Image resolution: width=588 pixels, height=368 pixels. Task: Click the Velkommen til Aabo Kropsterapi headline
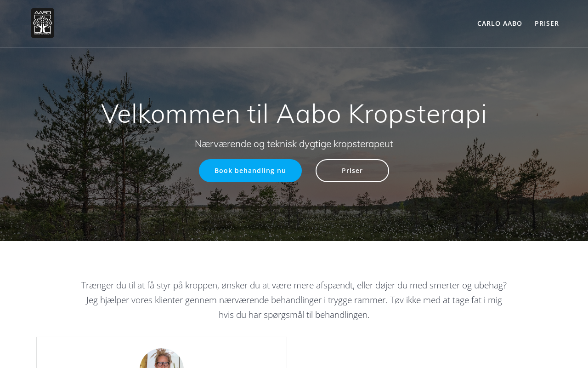coord(294,114)
